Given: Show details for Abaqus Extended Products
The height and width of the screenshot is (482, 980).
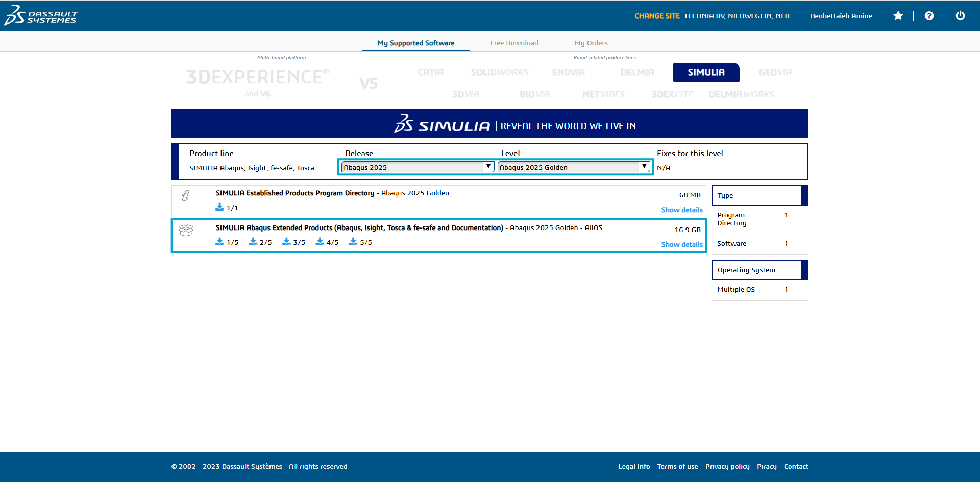Looking at the screenshot, I should [682, 244].
